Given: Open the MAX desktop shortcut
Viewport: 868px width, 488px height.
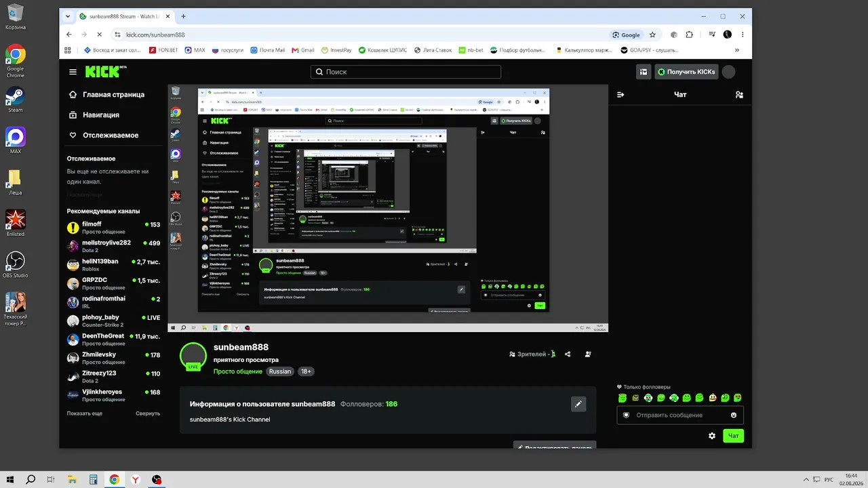Looking at the screenshot, I should point(15,140).
